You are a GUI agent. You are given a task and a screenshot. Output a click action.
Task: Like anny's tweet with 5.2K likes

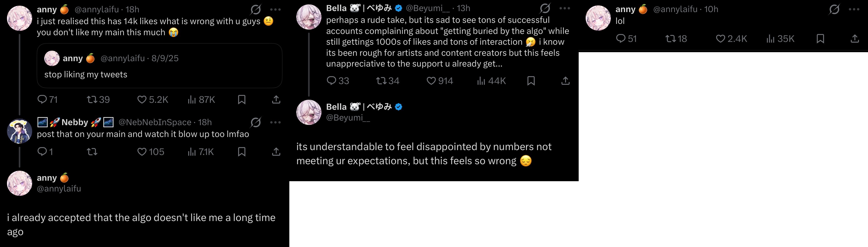click(x=142, y=99)
